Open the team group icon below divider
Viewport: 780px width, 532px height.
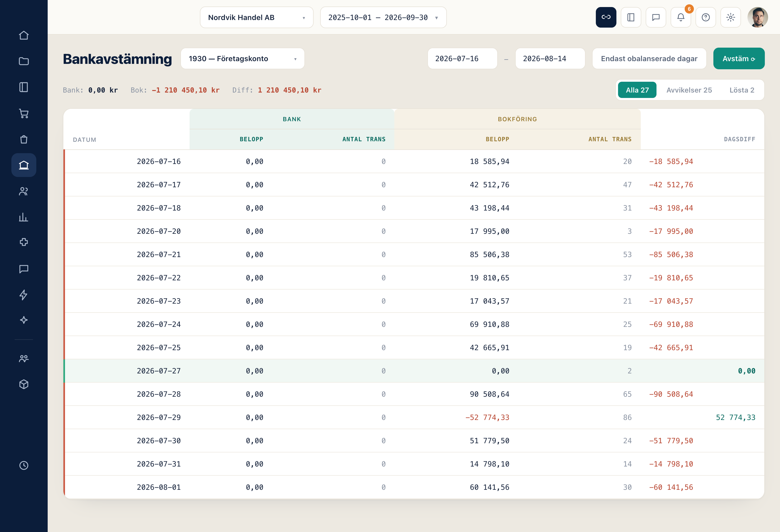point(24,358)
